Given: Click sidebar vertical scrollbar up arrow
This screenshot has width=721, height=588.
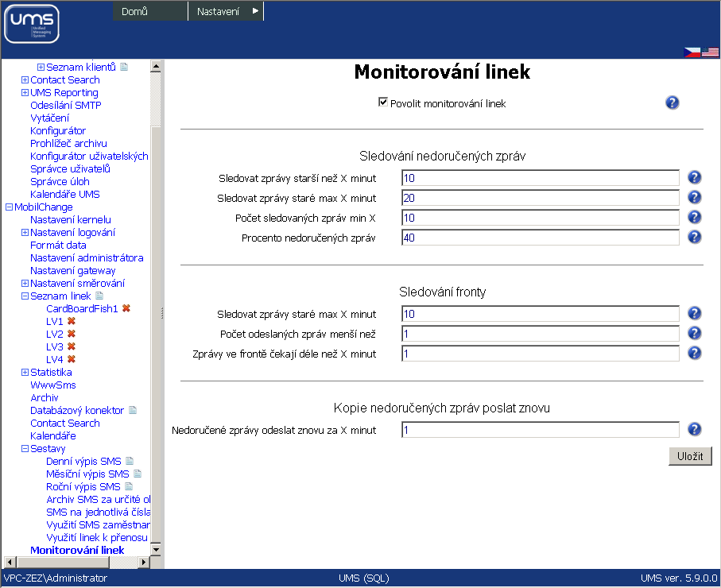Looking at the screenshot, I should pos(156,67).
